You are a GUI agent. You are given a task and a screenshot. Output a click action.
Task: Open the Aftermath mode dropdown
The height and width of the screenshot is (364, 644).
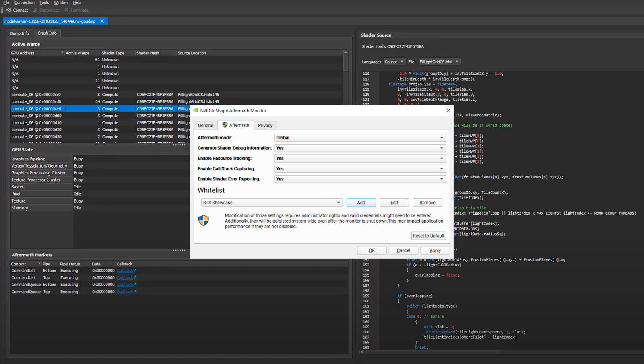[x=360, y=138]
